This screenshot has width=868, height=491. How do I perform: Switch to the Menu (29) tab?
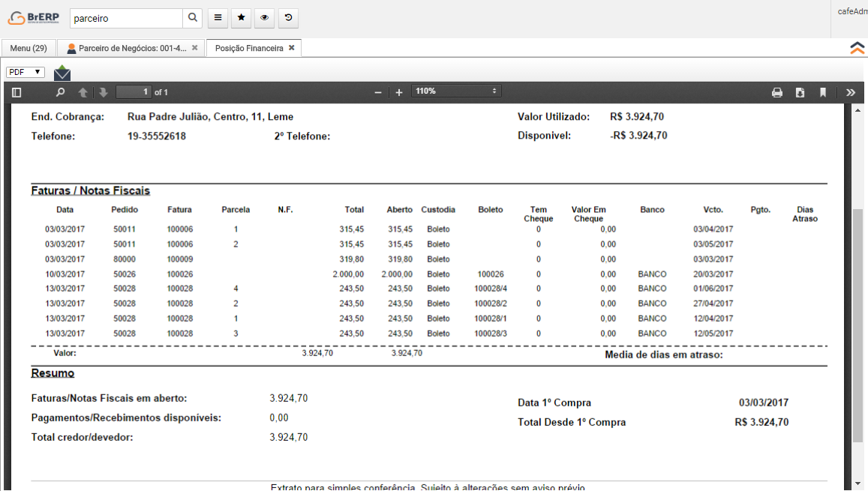[29, 48]
